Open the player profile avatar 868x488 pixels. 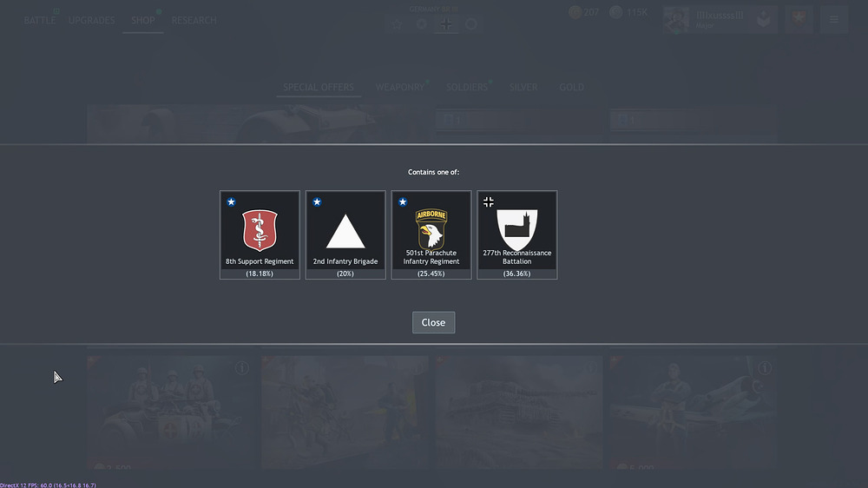pos(676,20)
